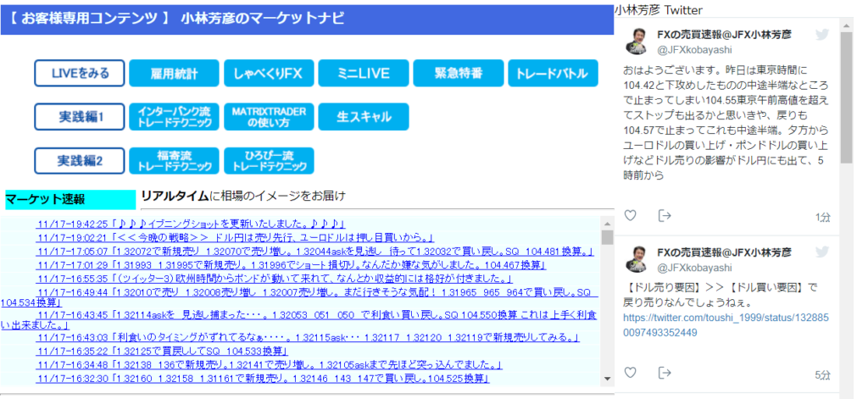Open the 11/17-16:32:30 news entry

pyautogui.click(x=263, y=379)
